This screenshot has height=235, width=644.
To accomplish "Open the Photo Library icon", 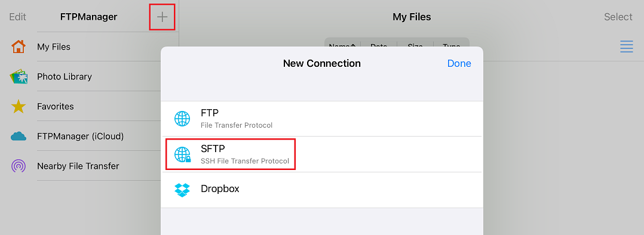I will (19, 77).
